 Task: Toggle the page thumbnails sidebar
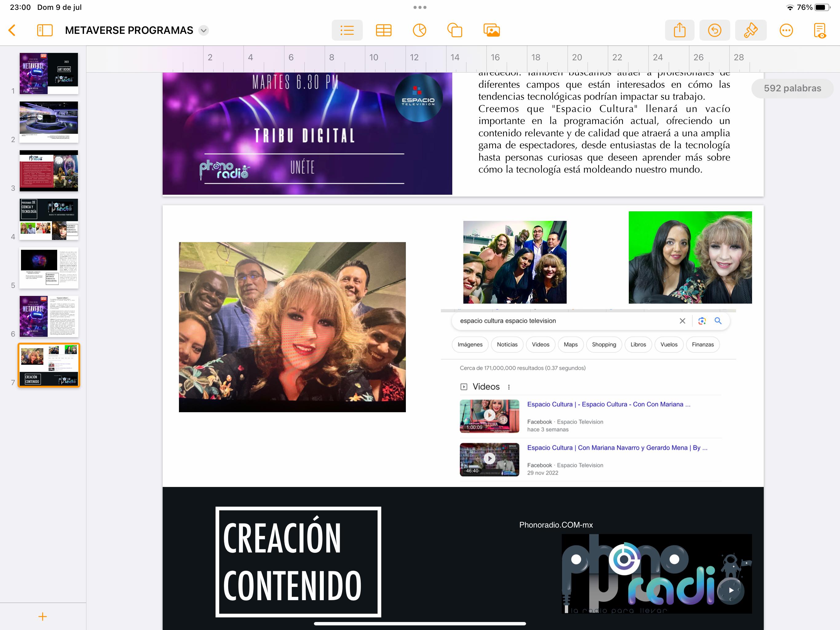click(45, 30)
